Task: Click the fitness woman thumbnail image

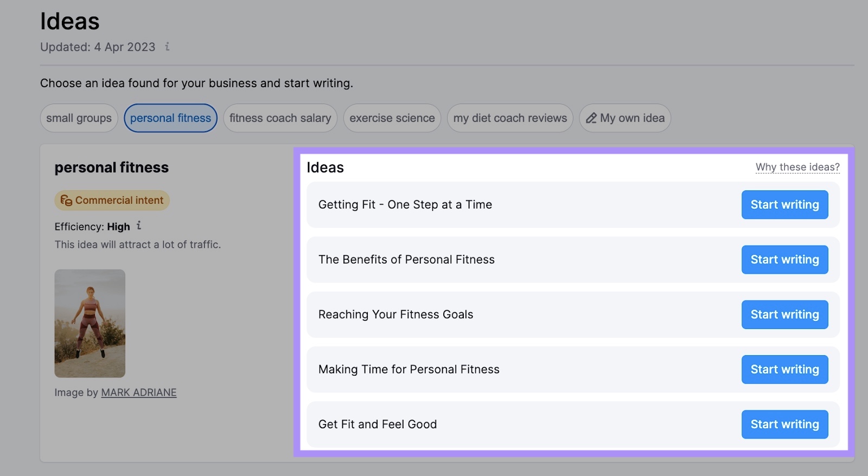Action: tap(90, 323)
